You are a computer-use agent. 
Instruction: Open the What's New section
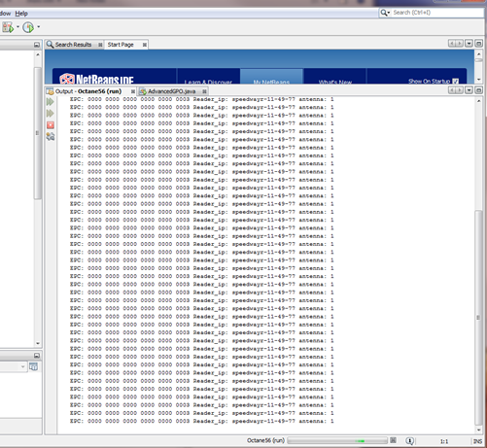pyautogui.click(x=335, y=82)
